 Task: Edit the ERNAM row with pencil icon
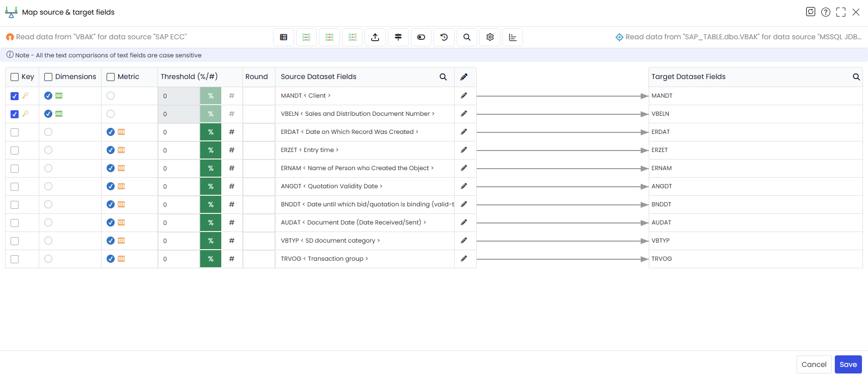pyautogui.click(x=464, y=168)
